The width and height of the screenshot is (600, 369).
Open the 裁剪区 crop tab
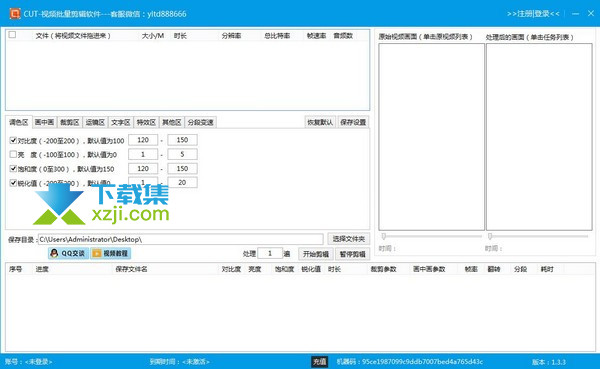(70, 122)
